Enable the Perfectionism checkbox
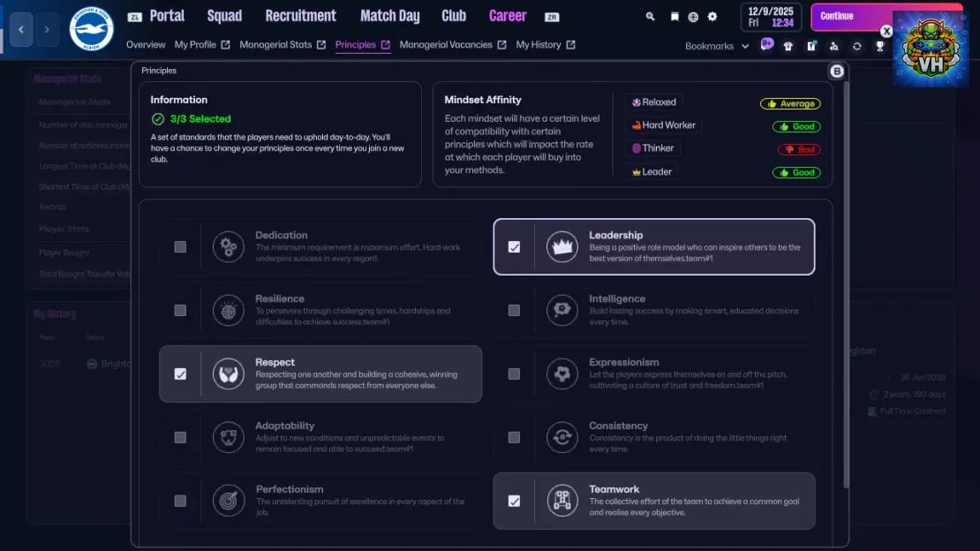This screenshot has height=551, width=980. pyautogui.click(x=180, y=501)
